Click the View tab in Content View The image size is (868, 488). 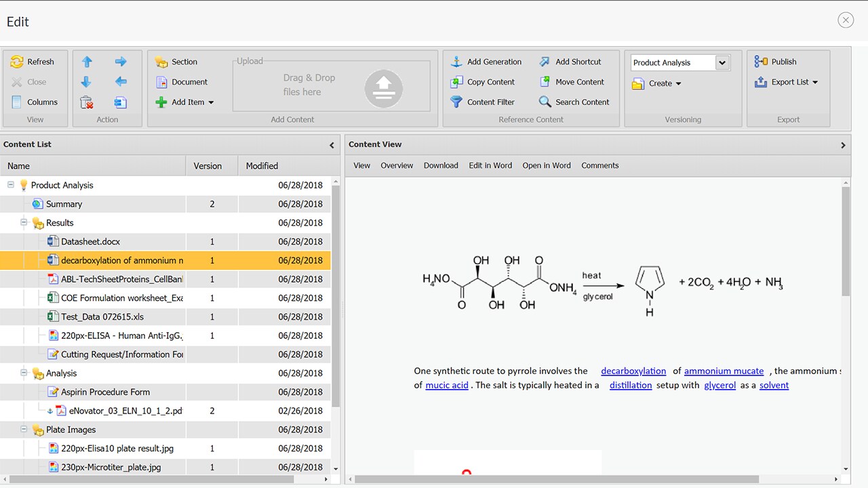pos(362,165)
